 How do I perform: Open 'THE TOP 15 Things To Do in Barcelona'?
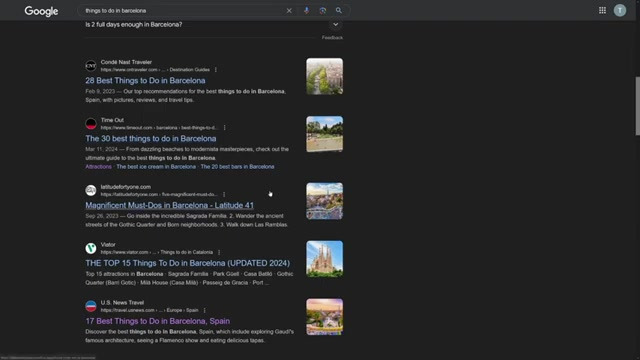click(x=187, y=263)
